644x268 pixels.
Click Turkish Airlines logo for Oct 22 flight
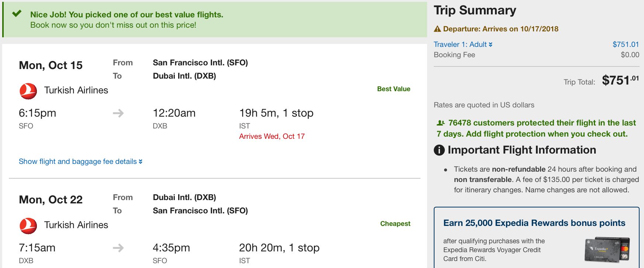(28, 226)
